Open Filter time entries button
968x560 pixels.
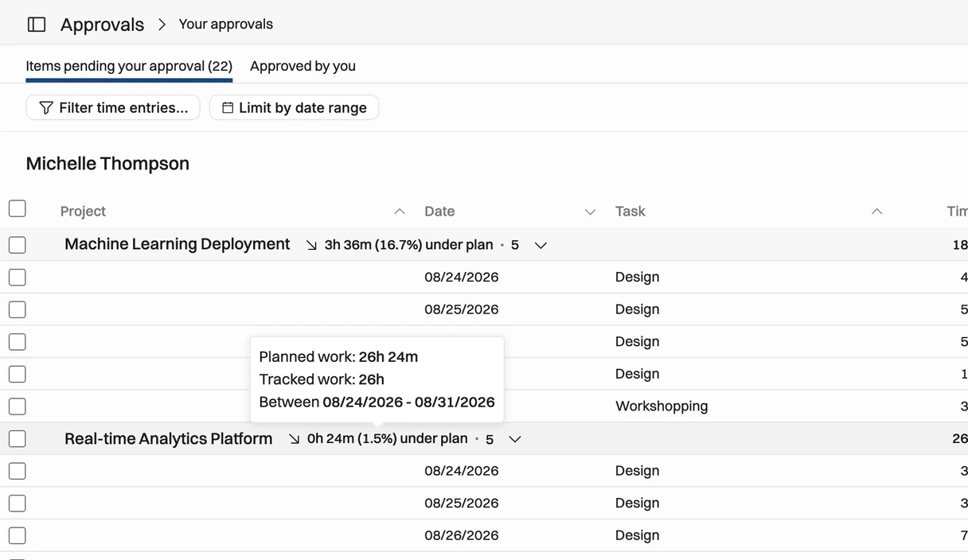(113, 107)
